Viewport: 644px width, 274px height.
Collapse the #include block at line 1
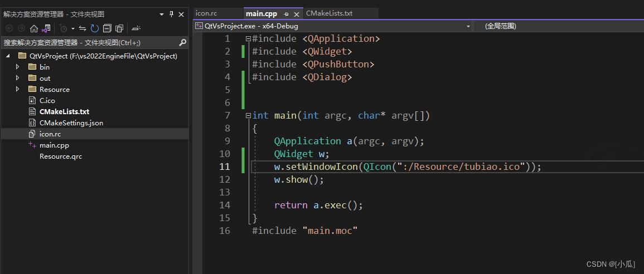pyautogui.click(x=248, y=38)
